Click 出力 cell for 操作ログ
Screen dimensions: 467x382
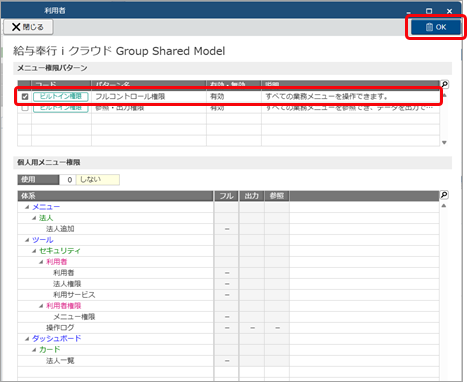252,328
